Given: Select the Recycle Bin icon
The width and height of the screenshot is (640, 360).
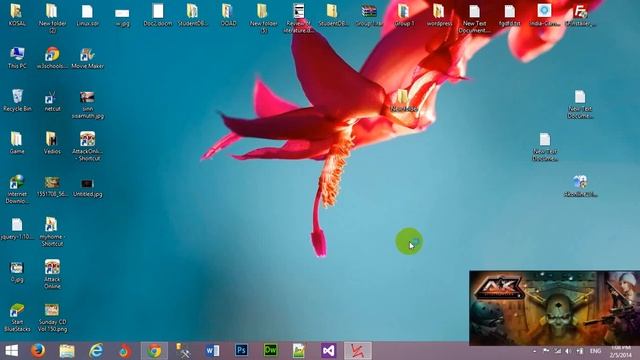Looking at the screenshot, I should tap(17, 100).
